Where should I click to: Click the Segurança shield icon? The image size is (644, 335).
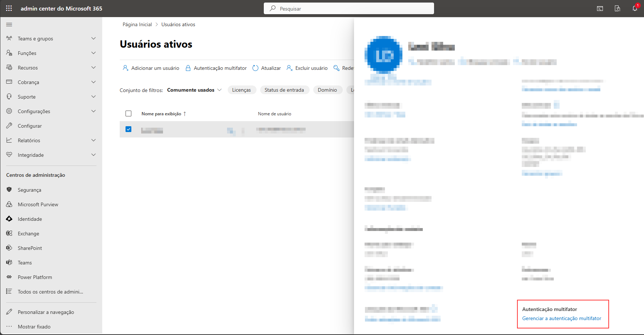point(9,190)
